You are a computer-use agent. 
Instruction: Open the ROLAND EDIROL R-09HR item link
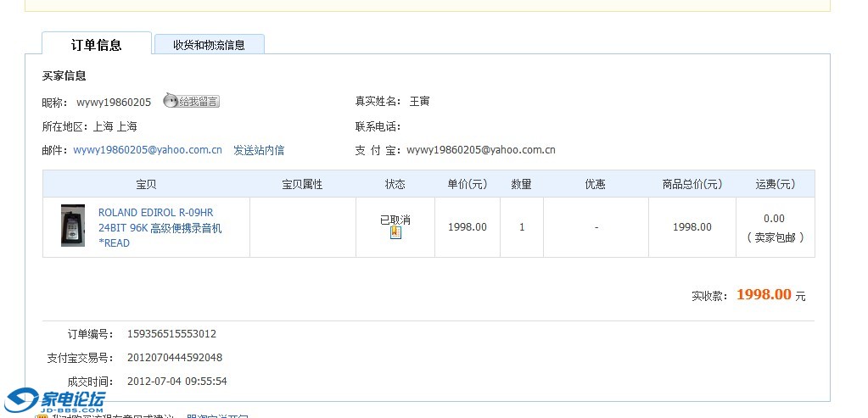(160, 228)
